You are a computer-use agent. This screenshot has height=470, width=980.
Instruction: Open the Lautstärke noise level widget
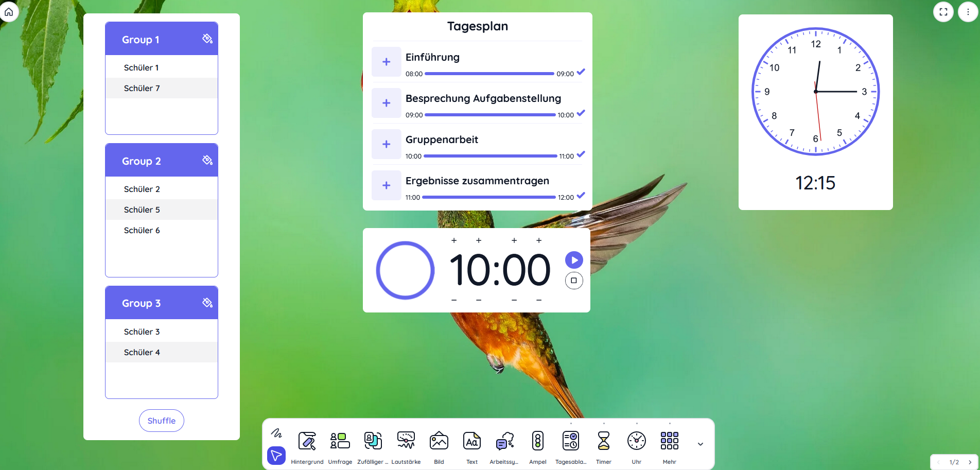coord(406,441)
